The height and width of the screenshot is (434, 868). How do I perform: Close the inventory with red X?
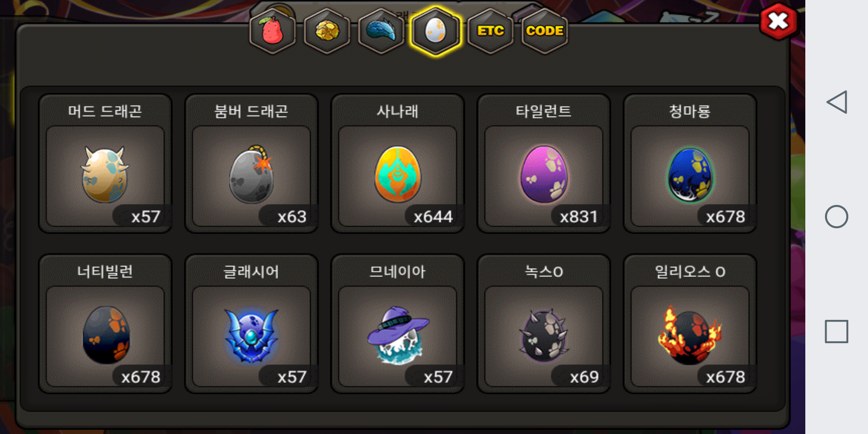tap(778, 21)
